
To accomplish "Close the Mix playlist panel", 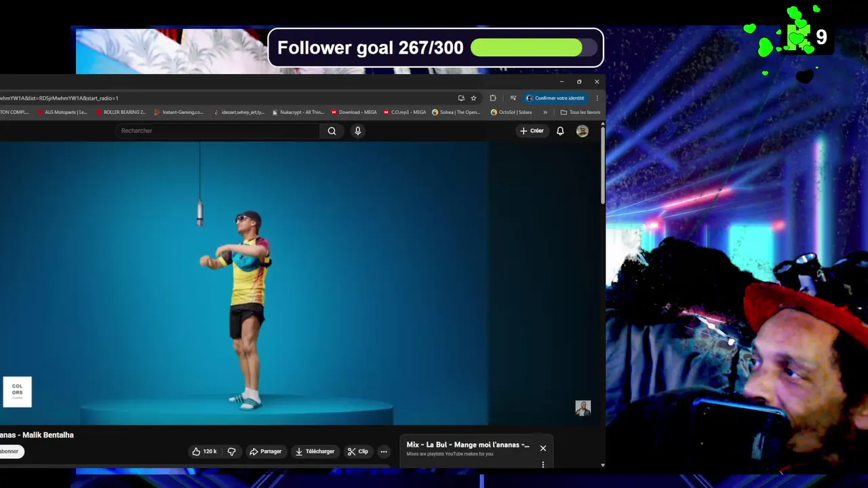I will (x=542, y=448).
